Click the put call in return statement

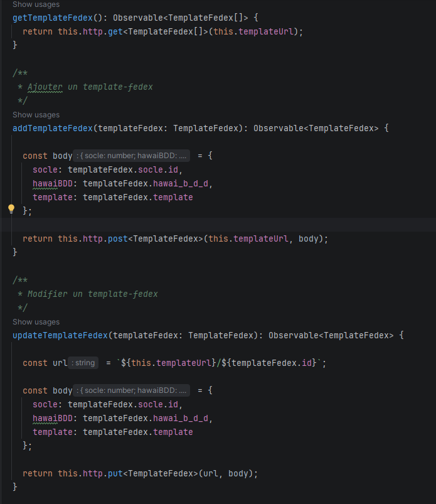115,473
